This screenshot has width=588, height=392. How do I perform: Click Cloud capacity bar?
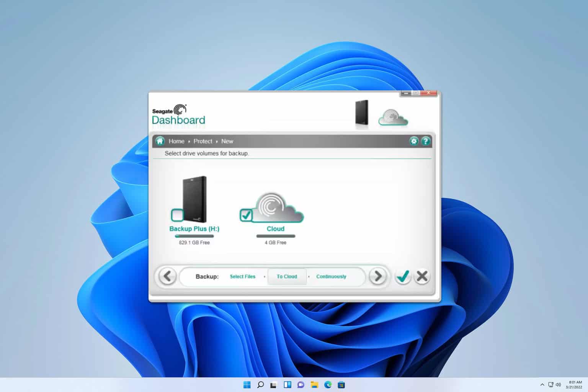pos(276,236)
